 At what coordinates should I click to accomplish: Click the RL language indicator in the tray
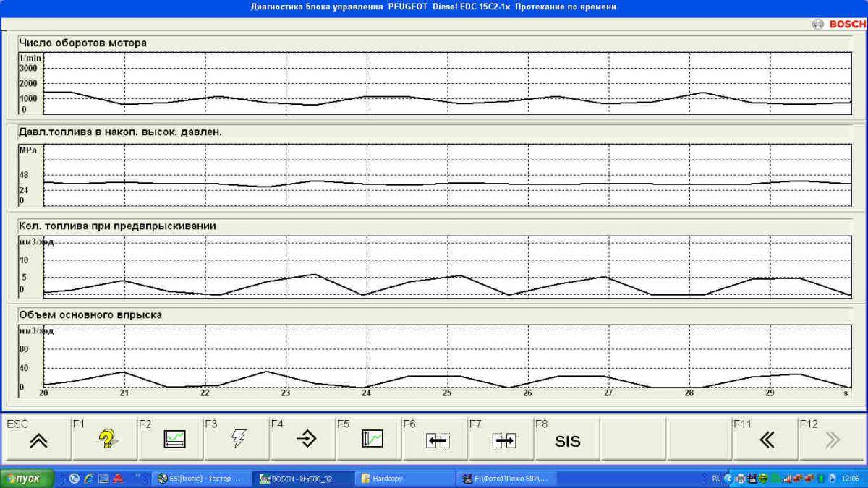(715, 479)
